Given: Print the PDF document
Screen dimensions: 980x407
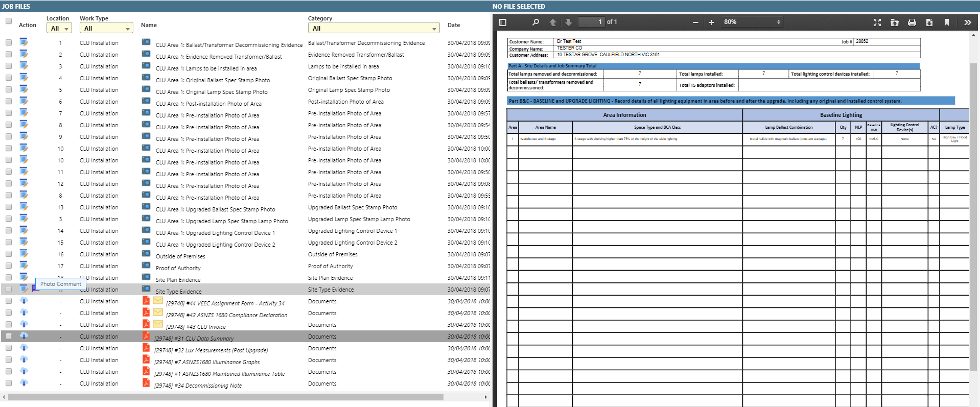Looking at the screenshot, I should tap(912, 22).
